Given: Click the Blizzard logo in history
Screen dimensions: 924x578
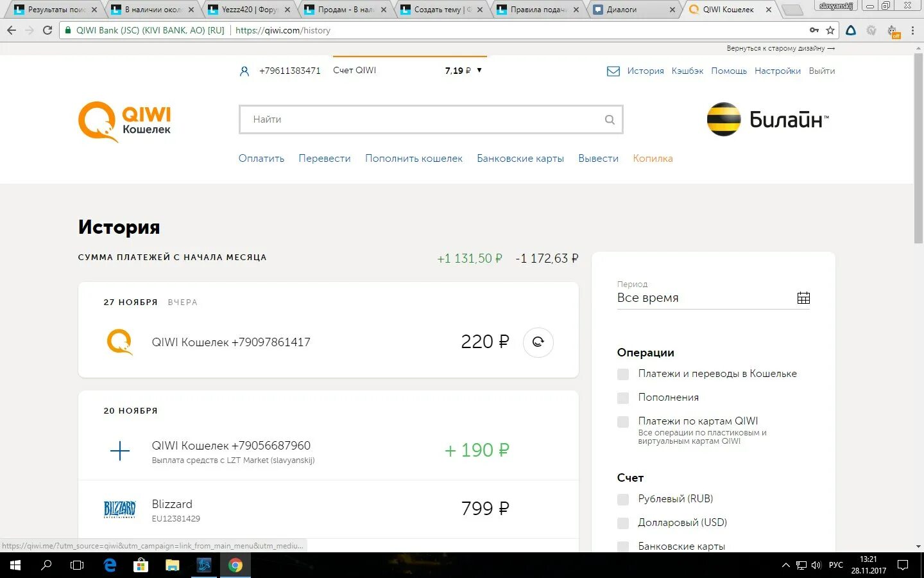Looking at the screenshot, I should tap(120, 509).
